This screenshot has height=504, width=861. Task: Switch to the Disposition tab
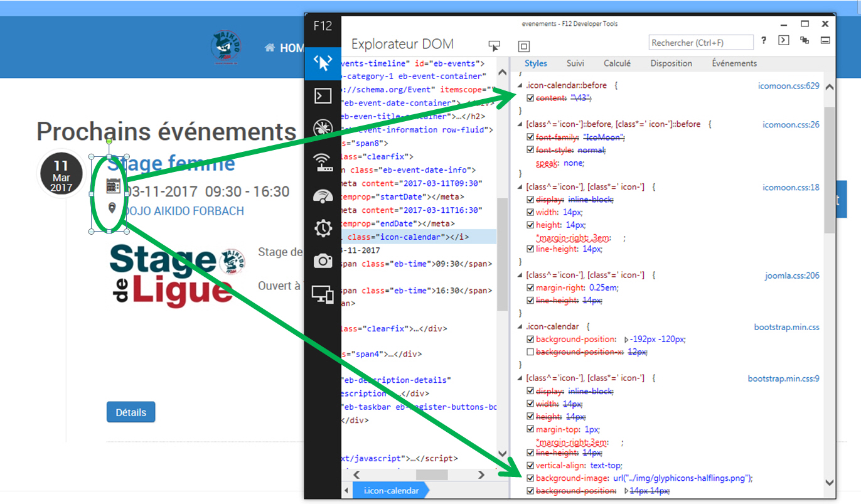[x=671, y=63]
